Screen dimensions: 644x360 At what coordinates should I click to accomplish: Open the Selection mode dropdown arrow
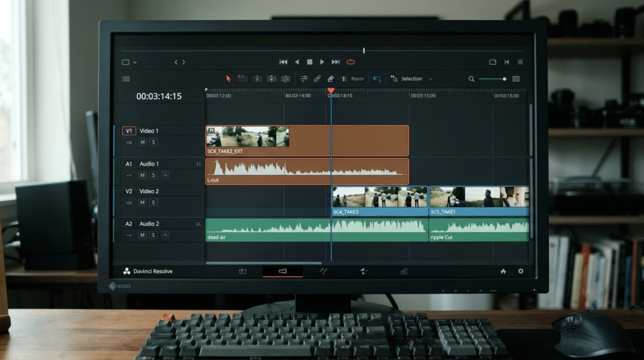click(430, 79)
